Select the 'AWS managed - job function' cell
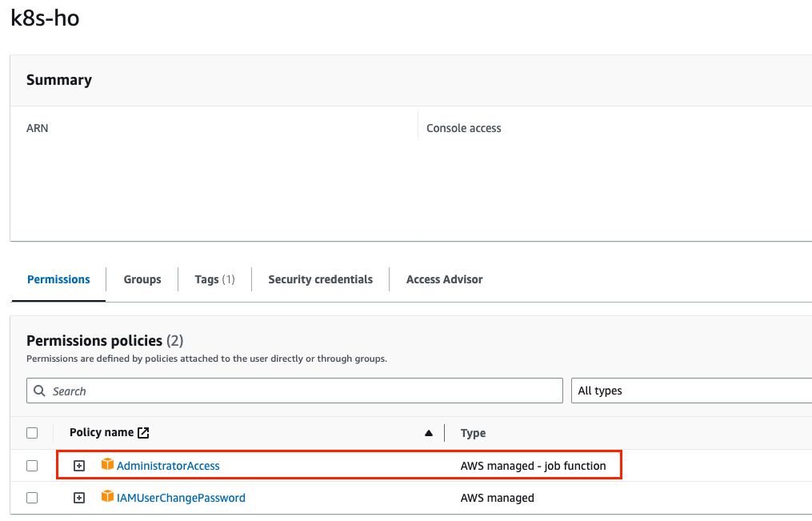 (533, 466)
